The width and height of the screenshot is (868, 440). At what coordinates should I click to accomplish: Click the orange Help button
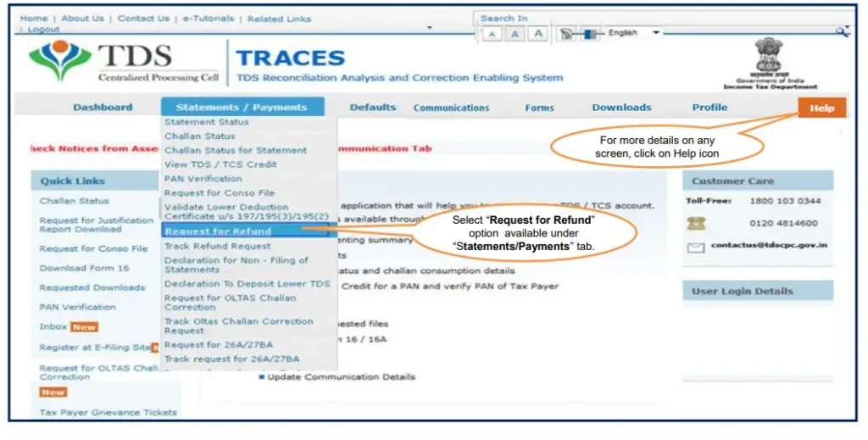tap(822, 108)
